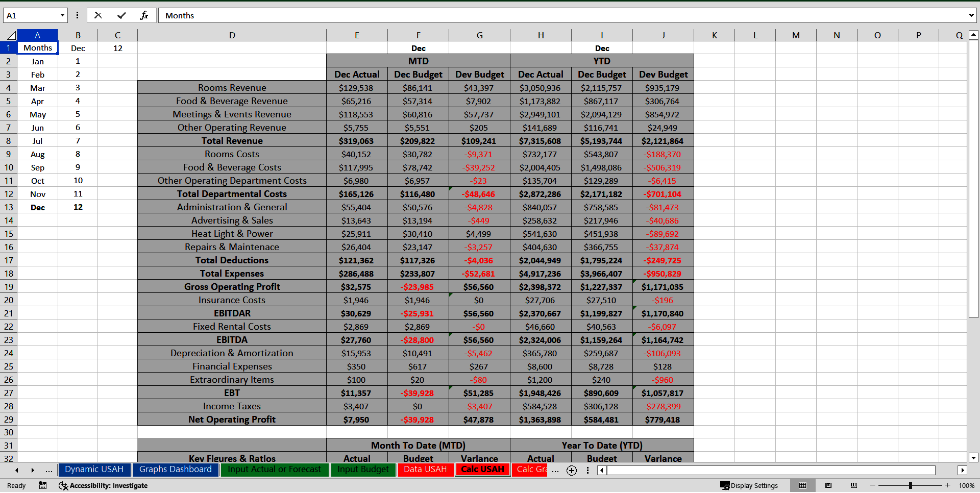Select the Income Taxes label cell
This screenshot has height=493, width=980.
coord(232,406)
